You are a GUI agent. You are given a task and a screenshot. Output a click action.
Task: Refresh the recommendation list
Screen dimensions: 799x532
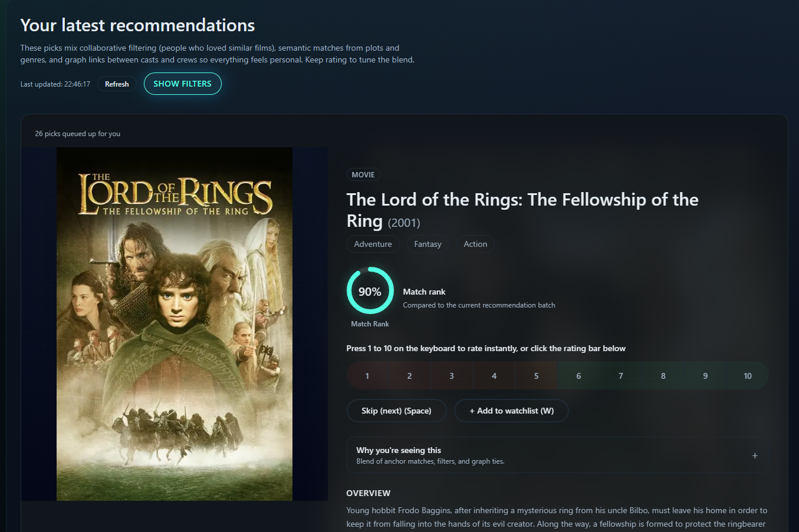click(x=116, y=84)
